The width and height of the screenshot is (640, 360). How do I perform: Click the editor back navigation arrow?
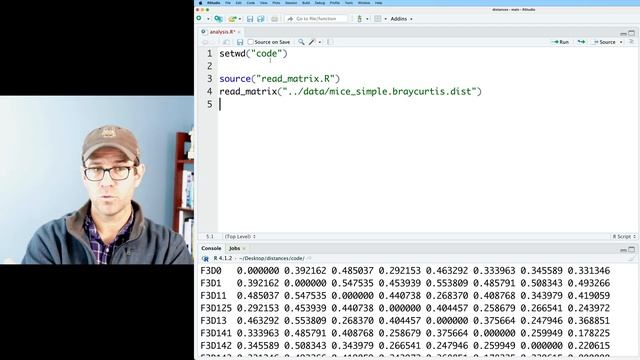(x=205, y=42)
